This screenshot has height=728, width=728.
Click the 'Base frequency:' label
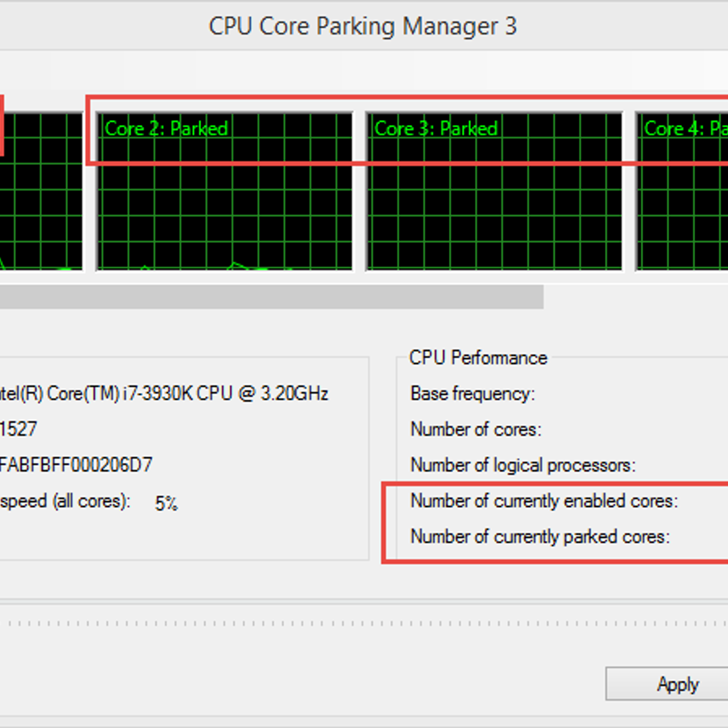click(473, 394)
